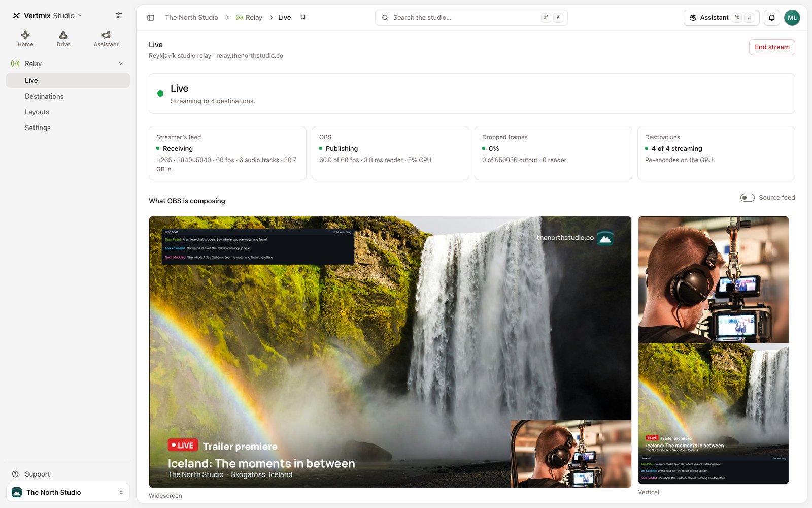This screenshot has width=812, height=508.
Task: Click Streaming to 4 destinations text
Action: point(213,101)
